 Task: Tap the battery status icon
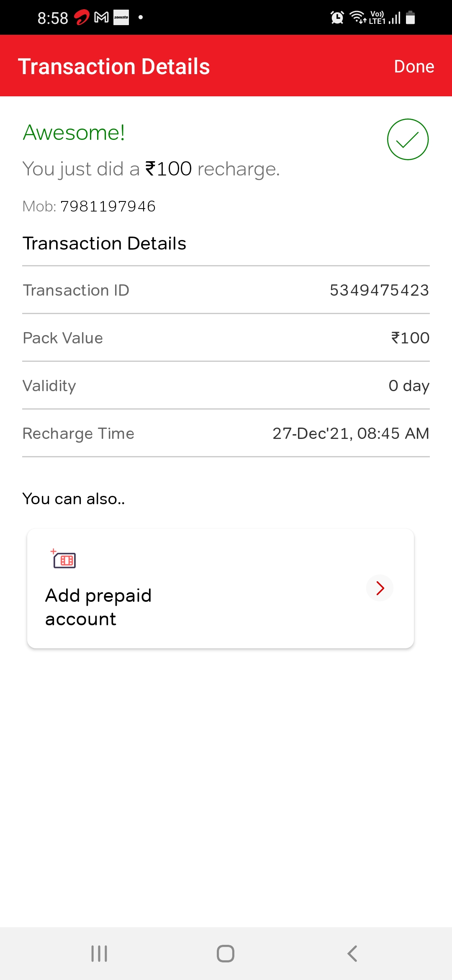(x=411, y=18)
